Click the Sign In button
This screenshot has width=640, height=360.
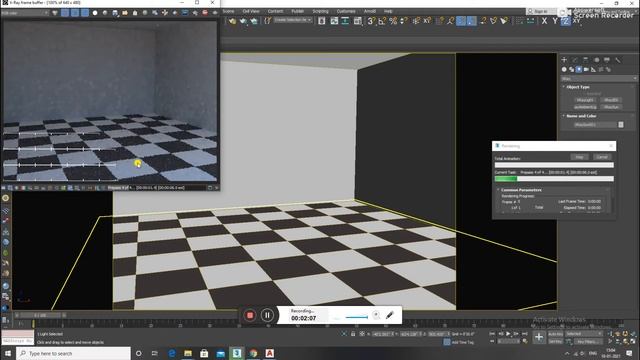coord(541,11)
